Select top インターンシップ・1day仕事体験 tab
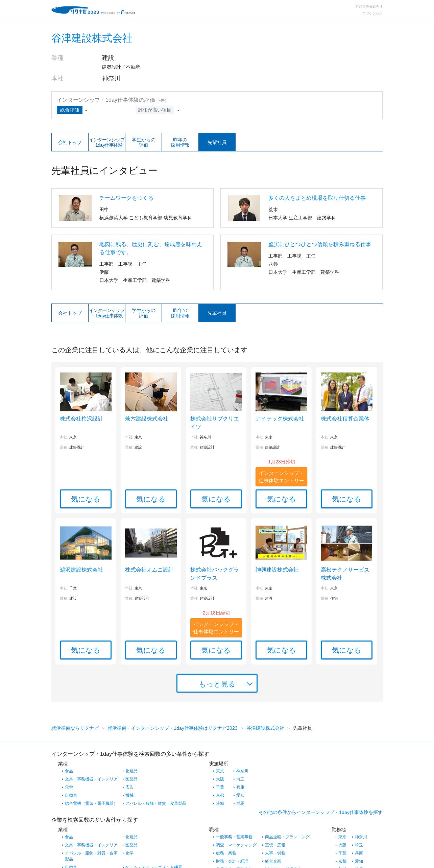The image size is (434, 868). click(x=107, y=142)
